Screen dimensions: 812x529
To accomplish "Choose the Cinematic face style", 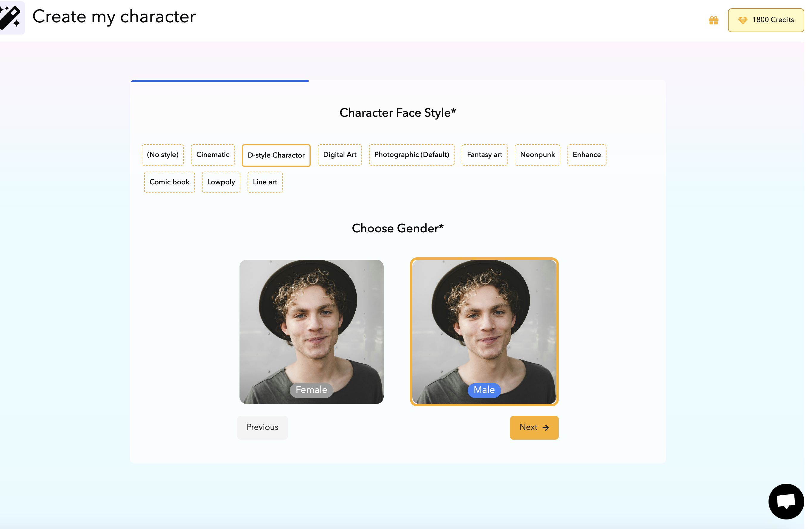I will 213,155.
